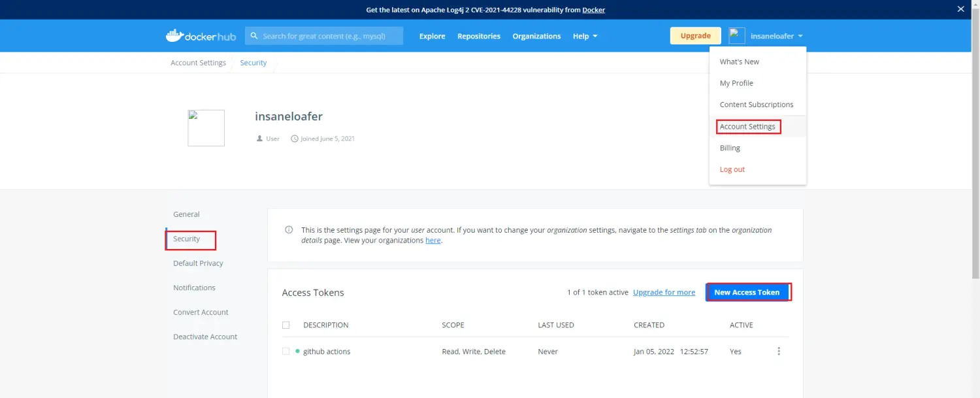The image size is (980, 398).
Task: Toggle the select-all tokens checkbox
Action: click(x=286, y=325)
